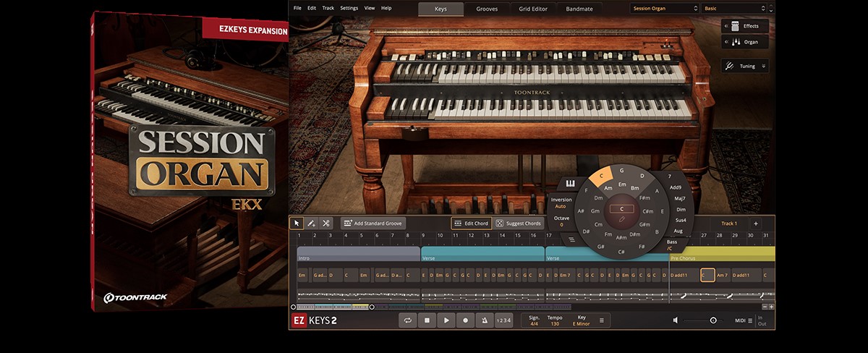Select the Am 7 chord block
The width and height of the screenshot is (868, 353).
click(x=723, y=275)
